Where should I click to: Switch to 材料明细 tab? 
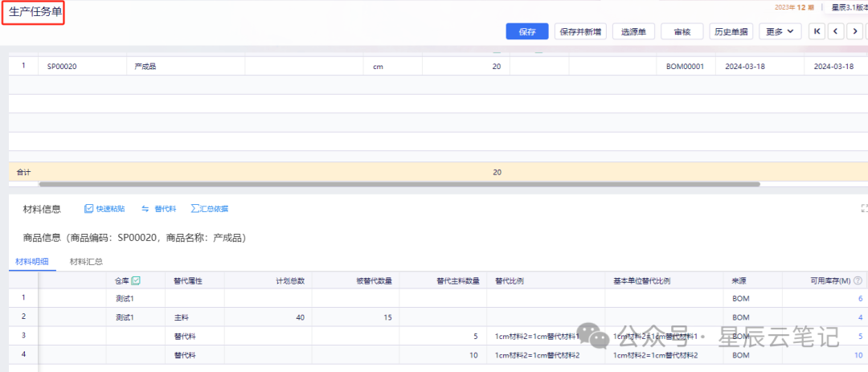[32, 262]
